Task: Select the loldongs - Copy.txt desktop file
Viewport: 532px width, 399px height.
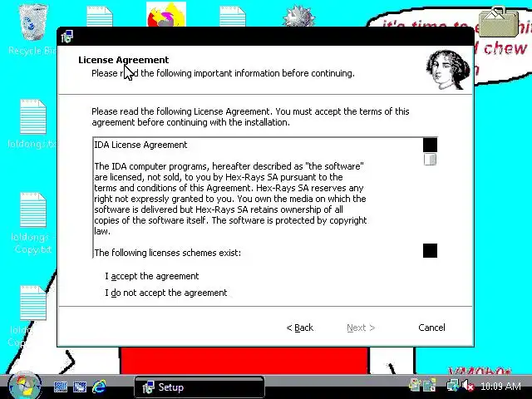Action: 32,224
